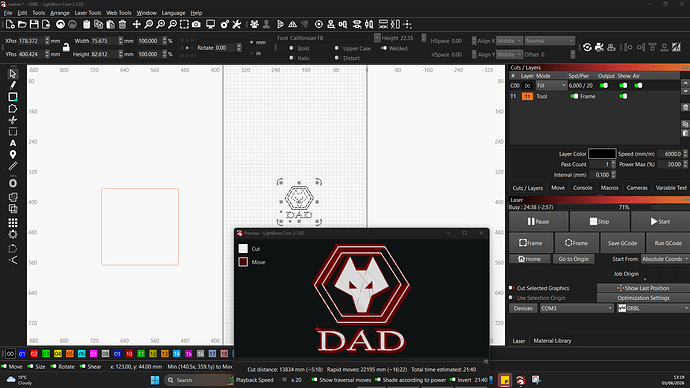This screenshot has height=388, width=690.
Task: Open the Laser Tools menu
Action: point(88,13)
